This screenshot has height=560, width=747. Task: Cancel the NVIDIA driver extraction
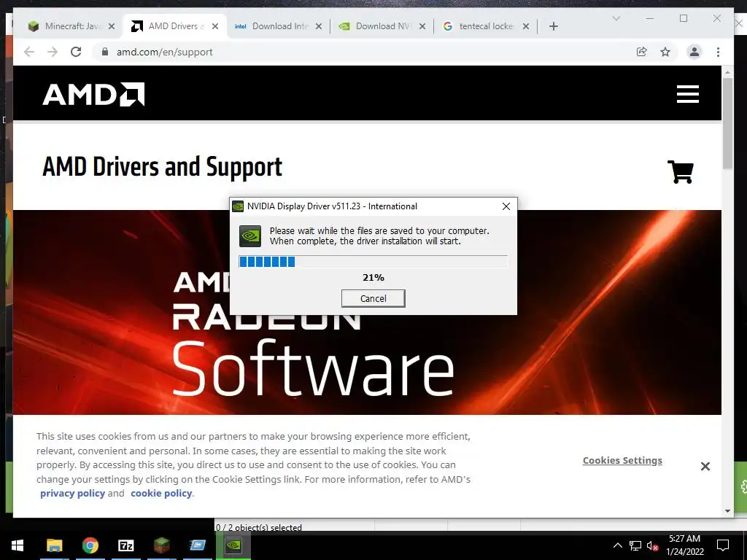point(373,298)
